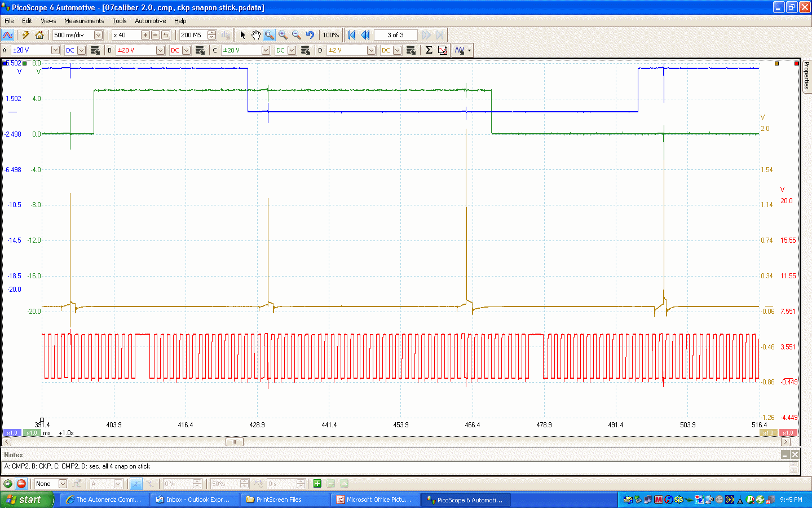812x508 pixels.
Task: Open channel C options icon
Action: click(x=305, y=50)
